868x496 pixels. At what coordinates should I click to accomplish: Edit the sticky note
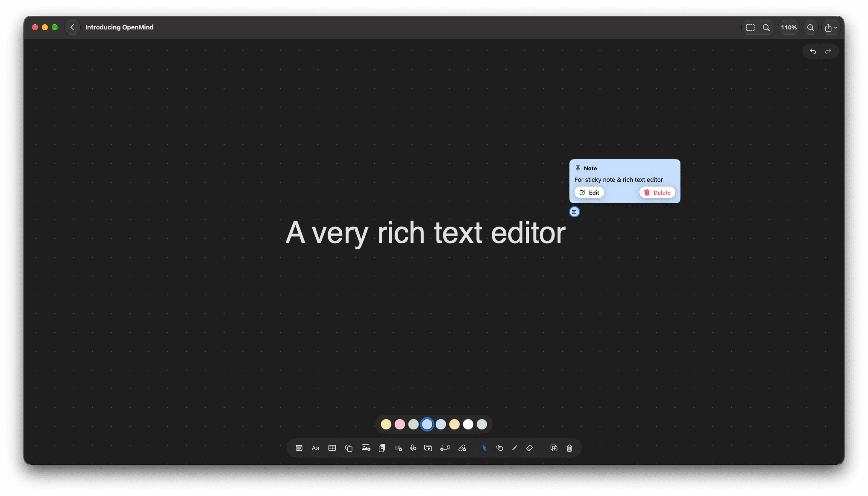point(589,193)
